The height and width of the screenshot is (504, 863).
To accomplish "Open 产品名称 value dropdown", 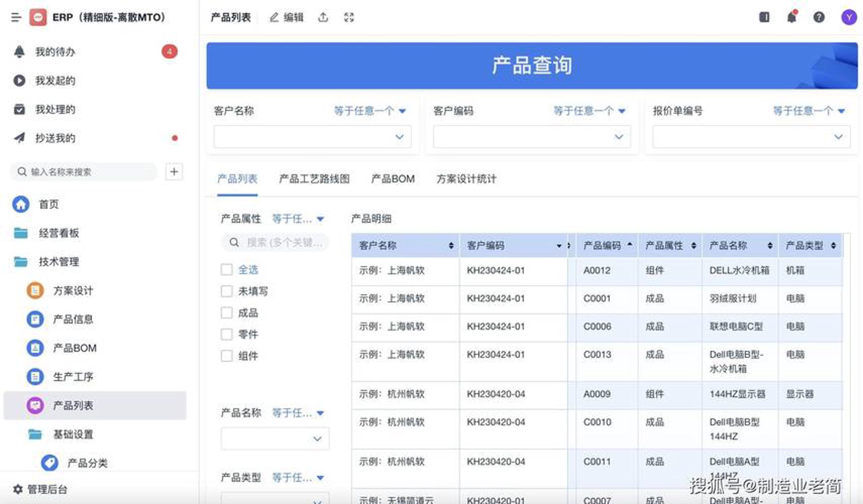I will pyautogui.click(x=275, y=438).
